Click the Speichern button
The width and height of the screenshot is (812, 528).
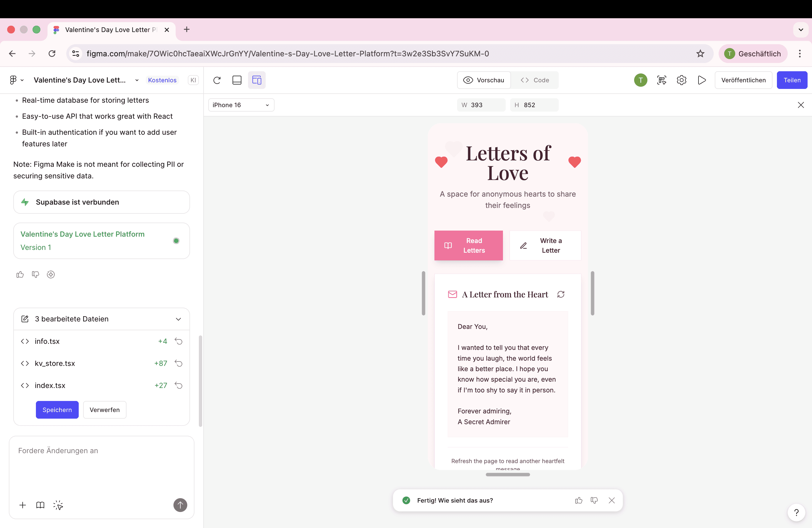(57, 410)
